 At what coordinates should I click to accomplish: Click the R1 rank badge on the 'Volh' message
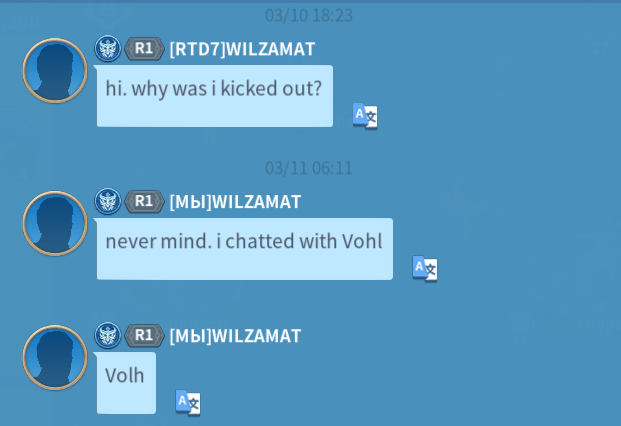pos(144,336)
